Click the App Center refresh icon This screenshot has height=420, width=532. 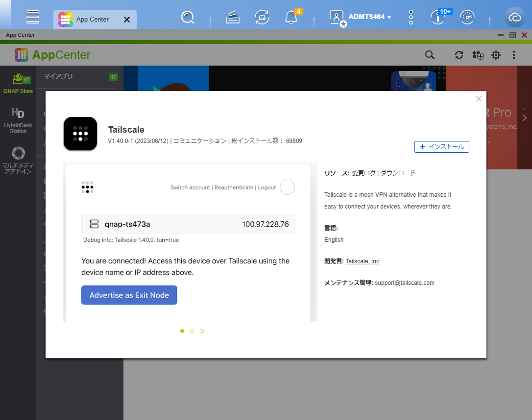click(x=459, y=55)
